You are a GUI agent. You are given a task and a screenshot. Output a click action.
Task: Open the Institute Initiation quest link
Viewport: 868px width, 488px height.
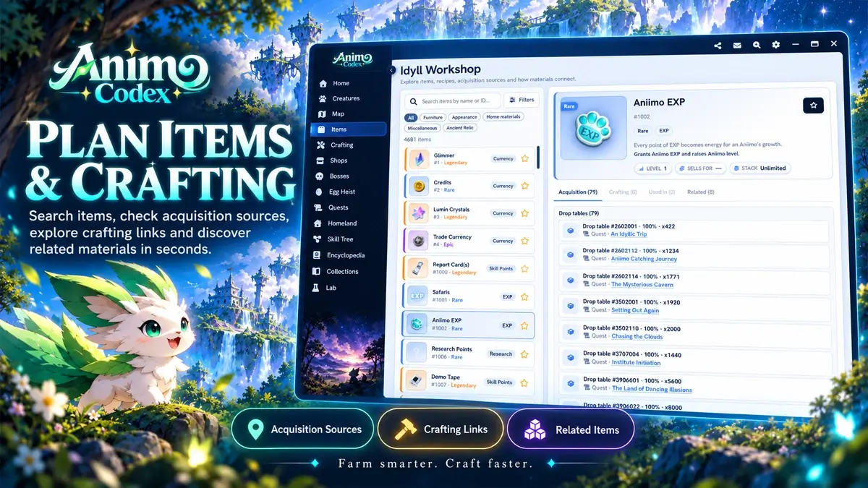pyautogui.click(x=636, y=362)
